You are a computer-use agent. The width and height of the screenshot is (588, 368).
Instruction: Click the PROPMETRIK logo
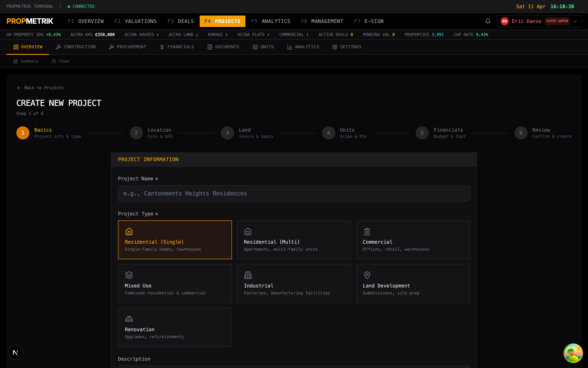pyautogui.click(x=30, y=21)
